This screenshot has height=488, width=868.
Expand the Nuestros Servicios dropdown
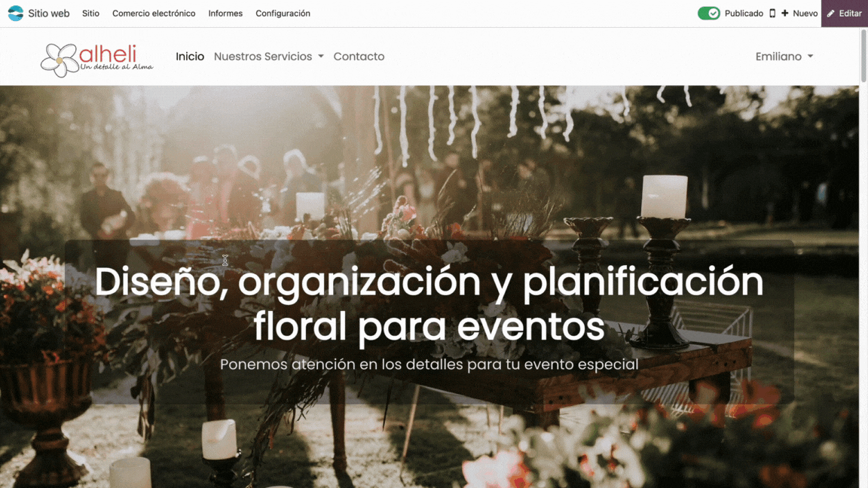tap(268, 56)
